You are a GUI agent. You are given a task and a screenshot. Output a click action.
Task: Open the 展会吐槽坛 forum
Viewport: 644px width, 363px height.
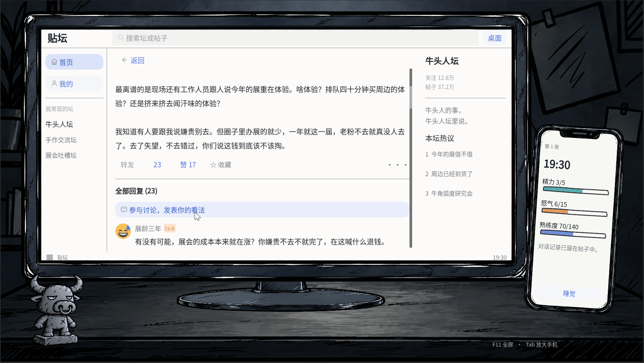[x=61, y=155]
